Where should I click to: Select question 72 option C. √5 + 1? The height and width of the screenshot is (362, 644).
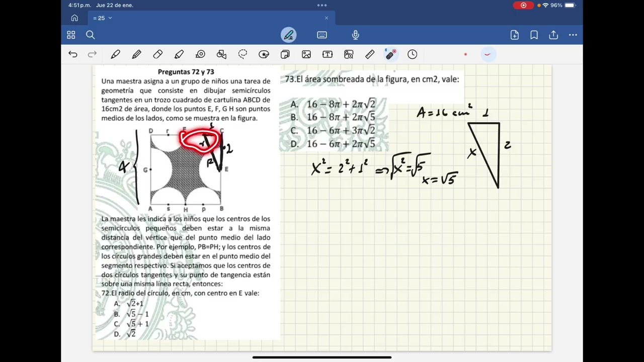131,324
